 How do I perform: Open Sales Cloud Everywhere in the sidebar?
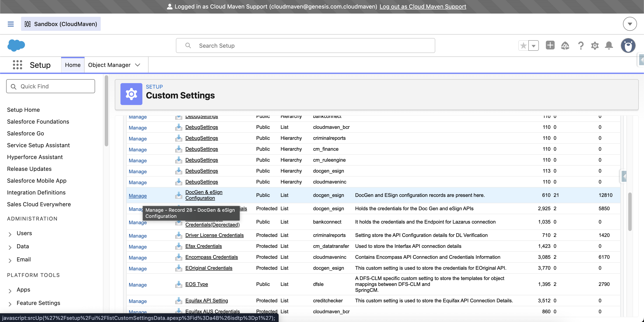[39, 205]
